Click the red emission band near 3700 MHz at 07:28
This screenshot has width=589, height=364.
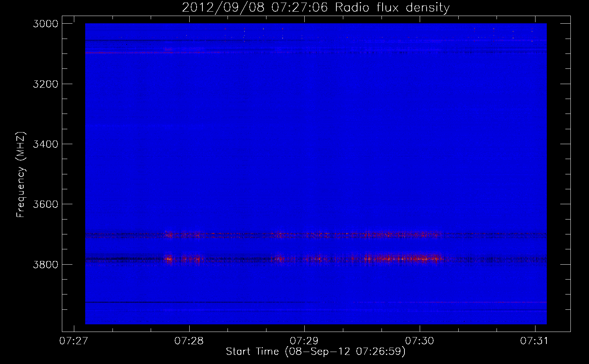pyautogui.click(x=184, y=235)
